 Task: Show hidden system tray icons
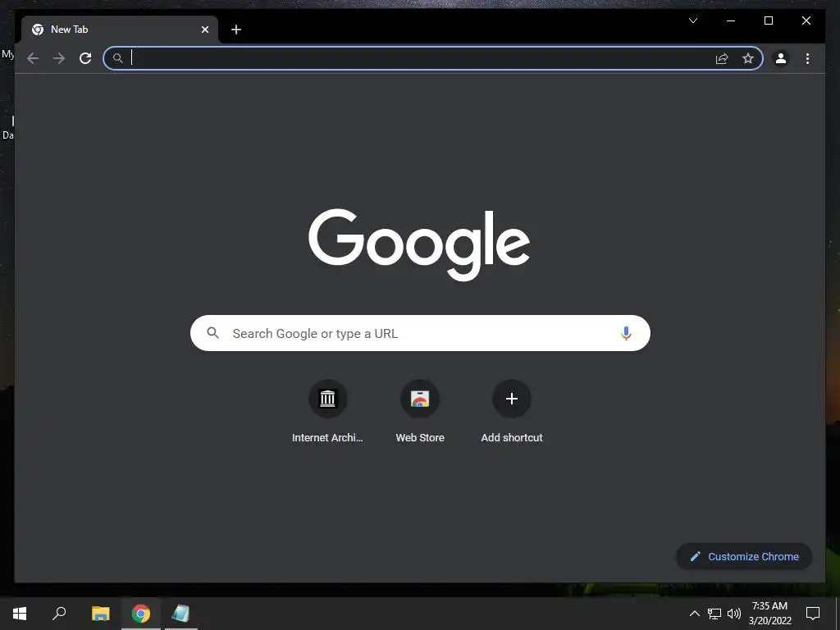(694, 614)
